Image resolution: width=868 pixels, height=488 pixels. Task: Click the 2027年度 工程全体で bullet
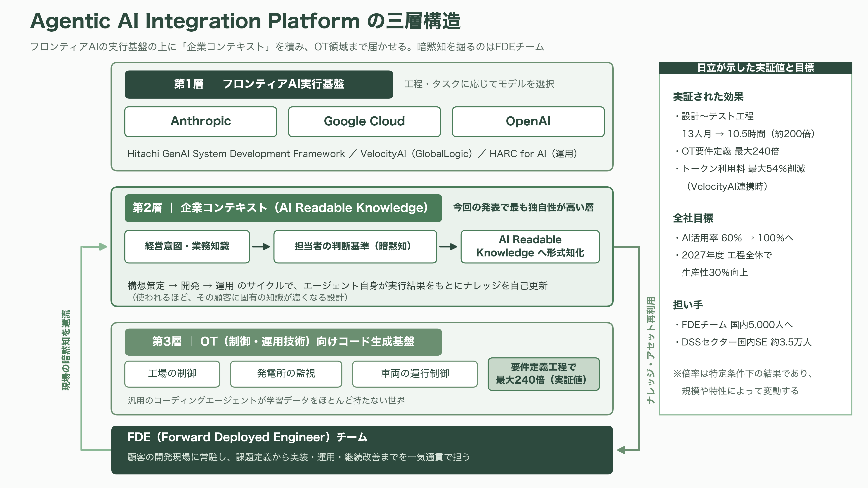click(723, 255)
